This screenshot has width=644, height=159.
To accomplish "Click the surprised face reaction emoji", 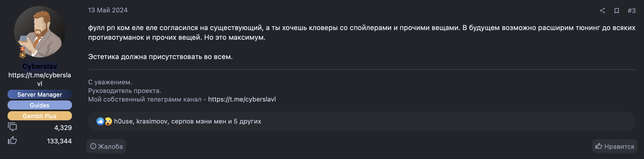I will [x=108, y=121].
